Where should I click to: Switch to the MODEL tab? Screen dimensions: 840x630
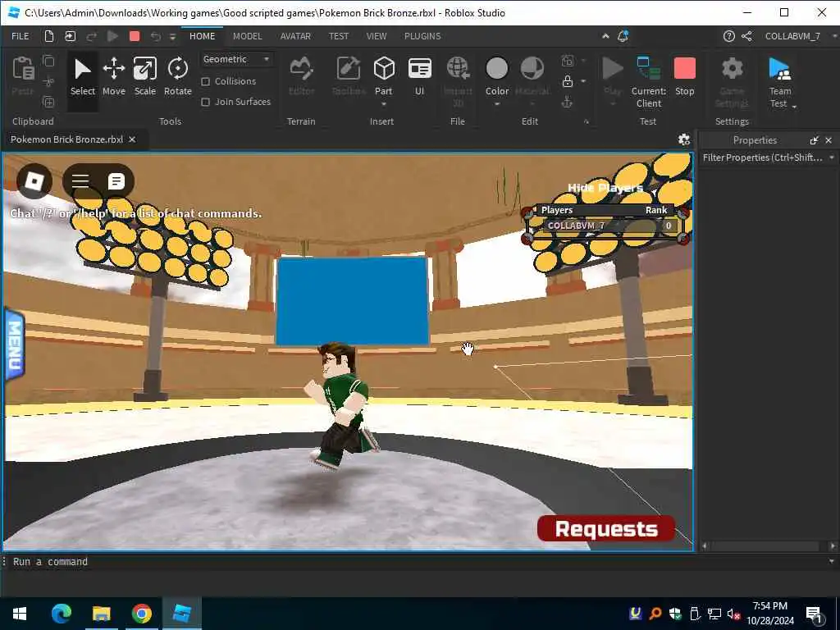pos(248,36)
